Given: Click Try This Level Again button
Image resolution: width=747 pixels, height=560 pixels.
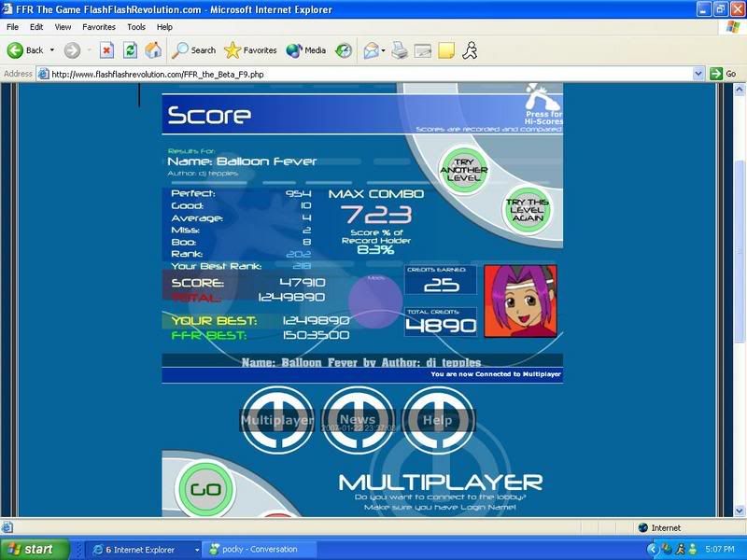Looking at the screenshot, I should coord(527,210).
